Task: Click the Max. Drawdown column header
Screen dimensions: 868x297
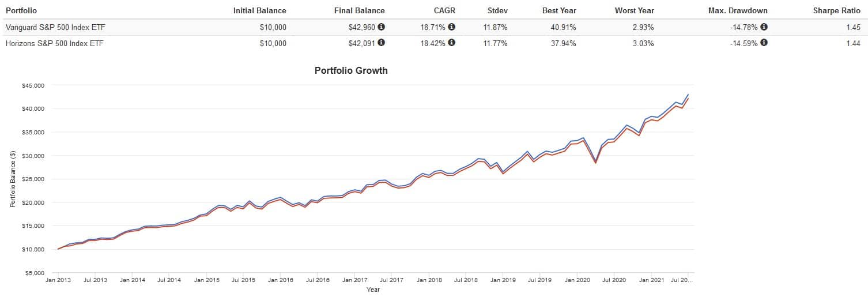Action: click(x=738, y=10)
